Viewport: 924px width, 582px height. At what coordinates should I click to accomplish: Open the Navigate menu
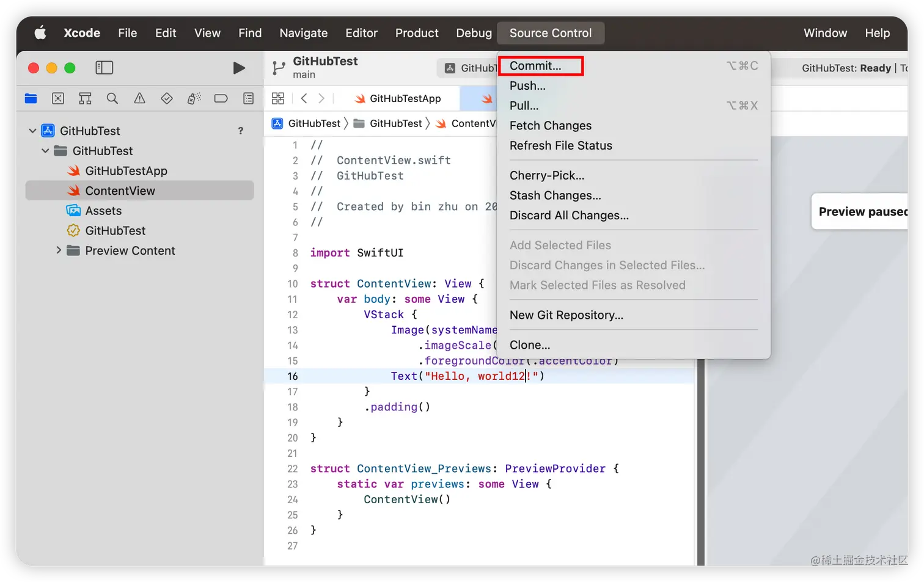(304, 33)
